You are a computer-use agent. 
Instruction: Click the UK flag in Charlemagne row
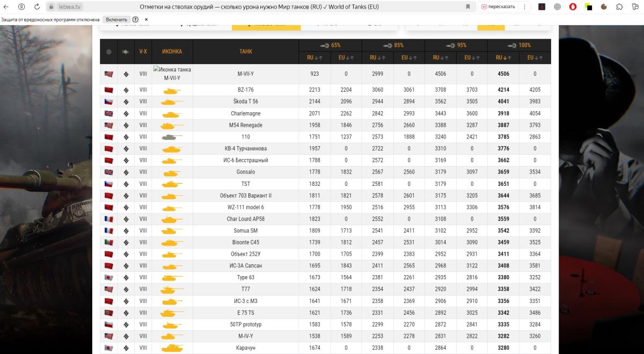click(109, 113)
